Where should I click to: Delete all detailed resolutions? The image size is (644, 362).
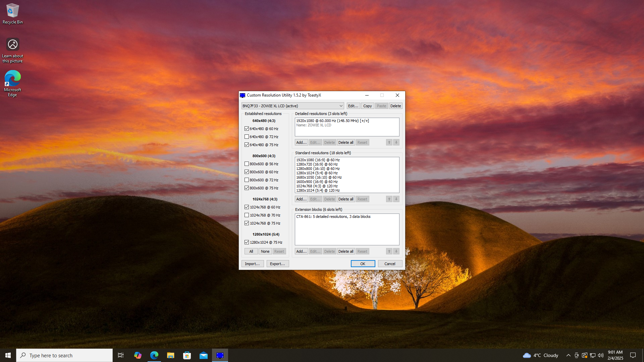pos(346,142)
